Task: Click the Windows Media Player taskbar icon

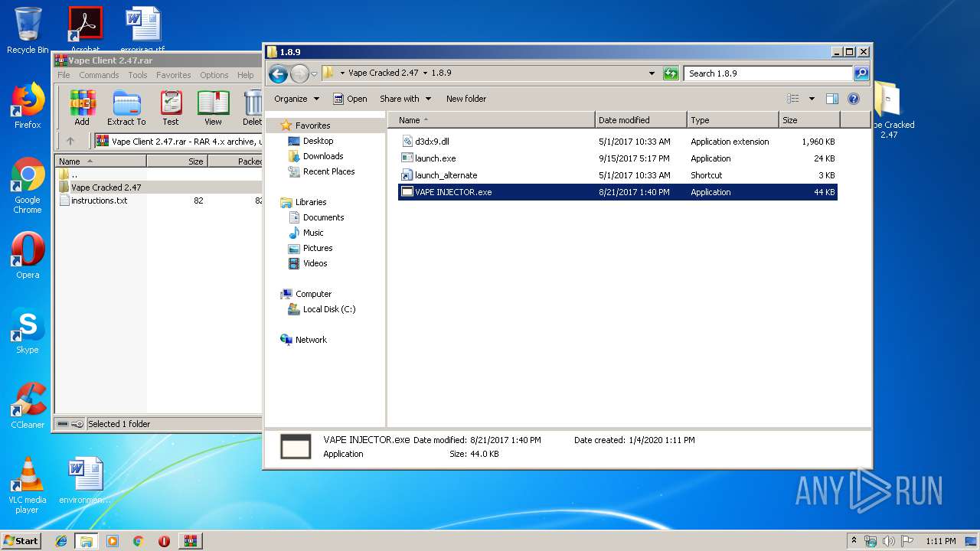Action: [113, 541]
